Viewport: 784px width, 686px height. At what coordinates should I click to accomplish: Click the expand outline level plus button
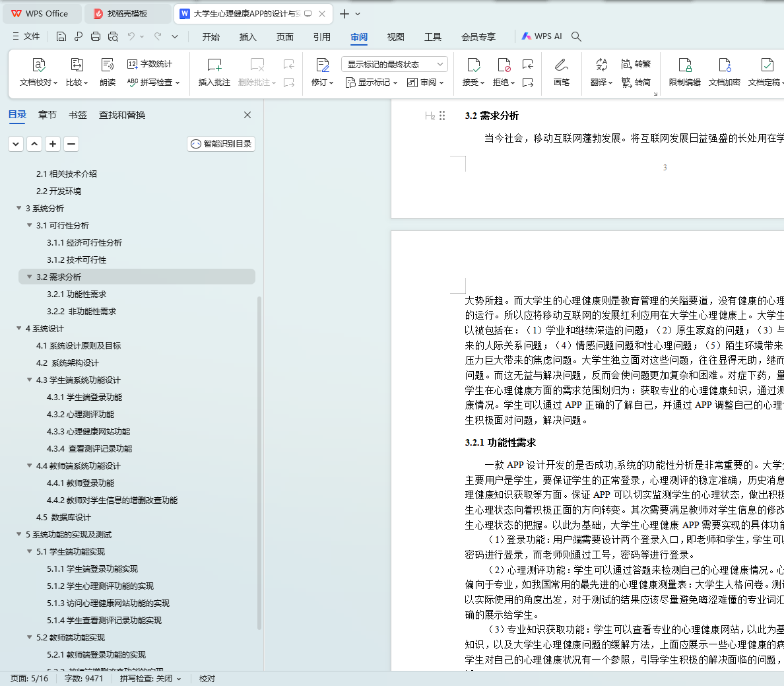click(53, 144)
